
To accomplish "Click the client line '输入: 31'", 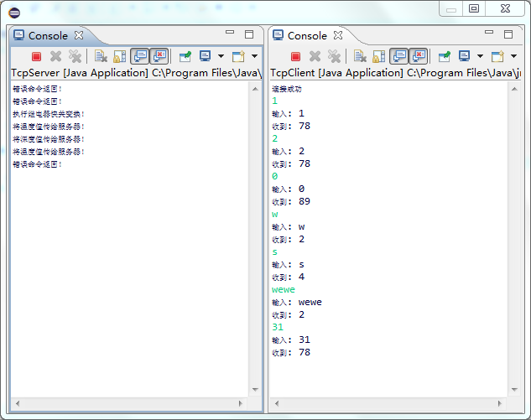I will pyautogui.click(x=291, y=340).
